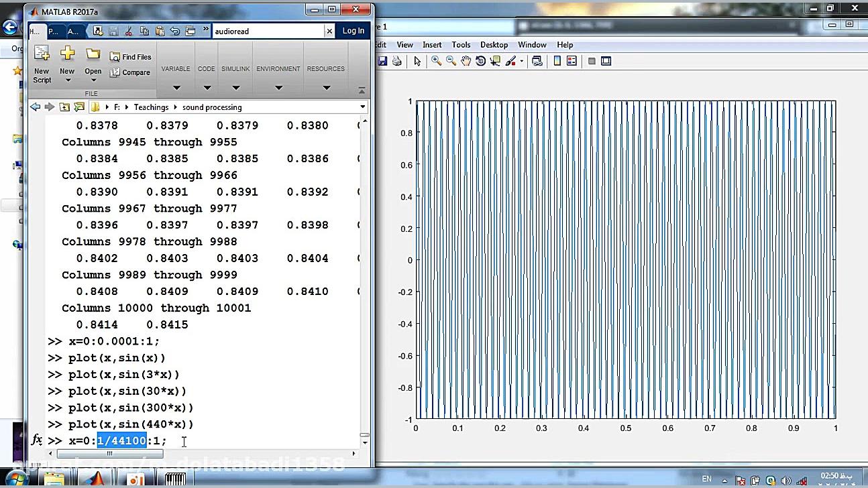Toggle the Insert Legend button
Screen dimensions: 868x488
(x=572, y=61)
